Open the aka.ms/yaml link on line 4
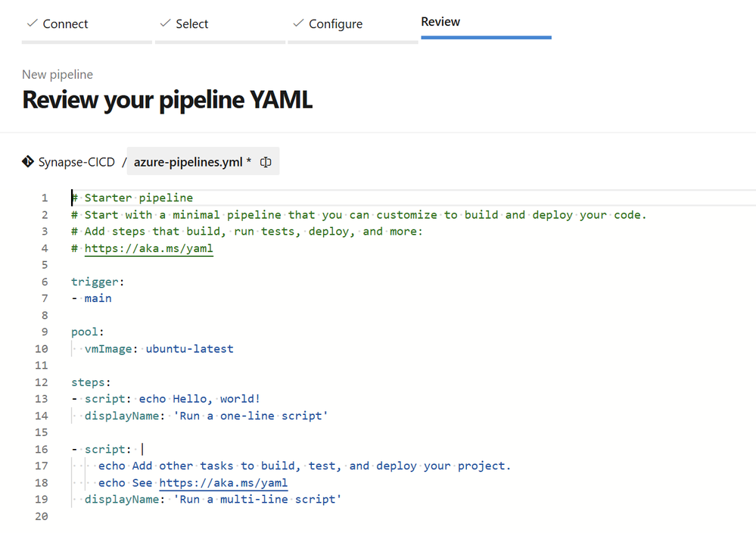Screen dimensions: 756x533 [148, 248]
